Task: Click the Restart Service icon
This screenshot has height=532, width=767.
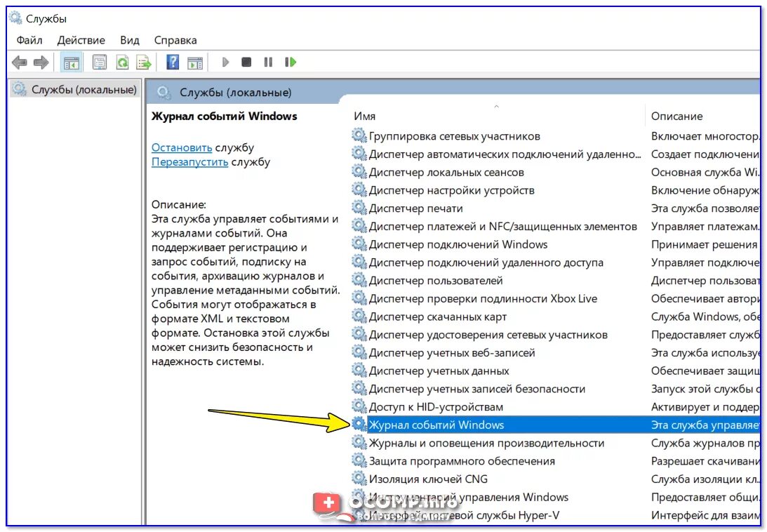Action: point(291,62)
